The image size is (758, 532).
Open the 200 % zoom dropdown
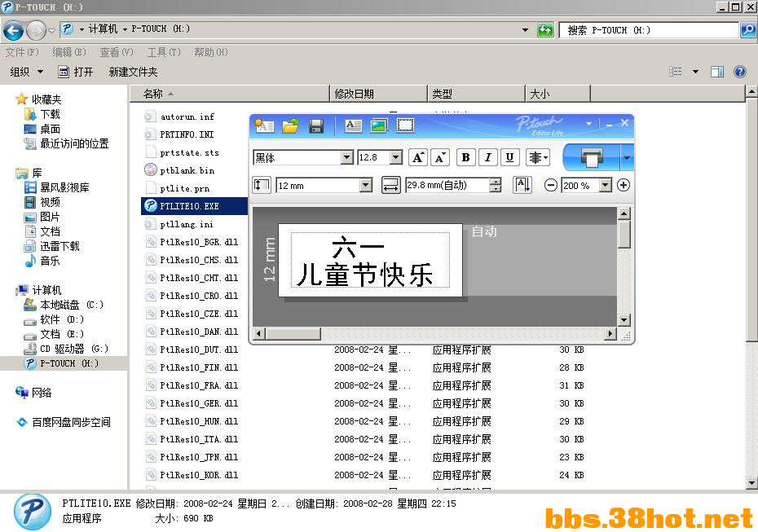coord(606,186)
